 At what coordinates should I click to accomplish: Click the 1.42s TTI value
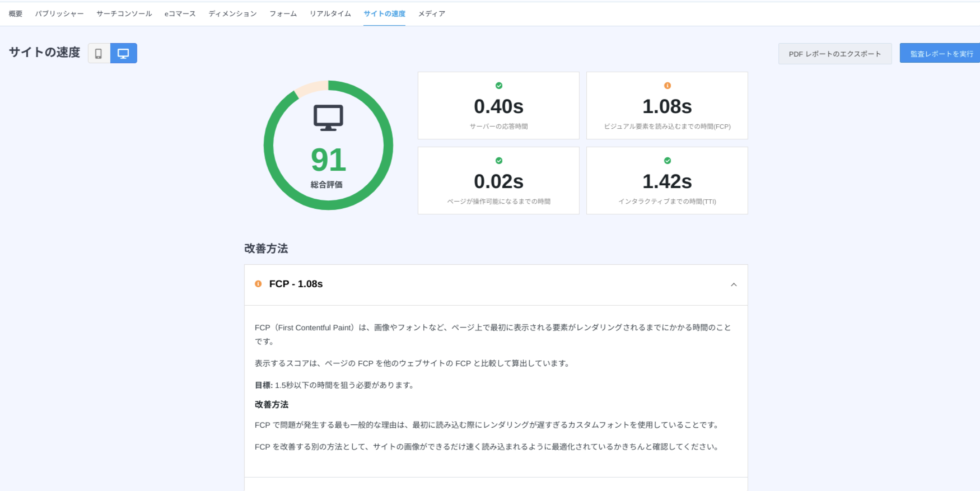pyautogui.click(x=667, y=181)
